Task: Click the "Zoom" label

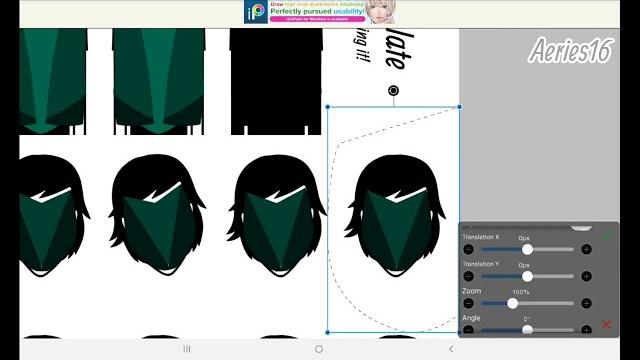Action: [x=471, y=291]
